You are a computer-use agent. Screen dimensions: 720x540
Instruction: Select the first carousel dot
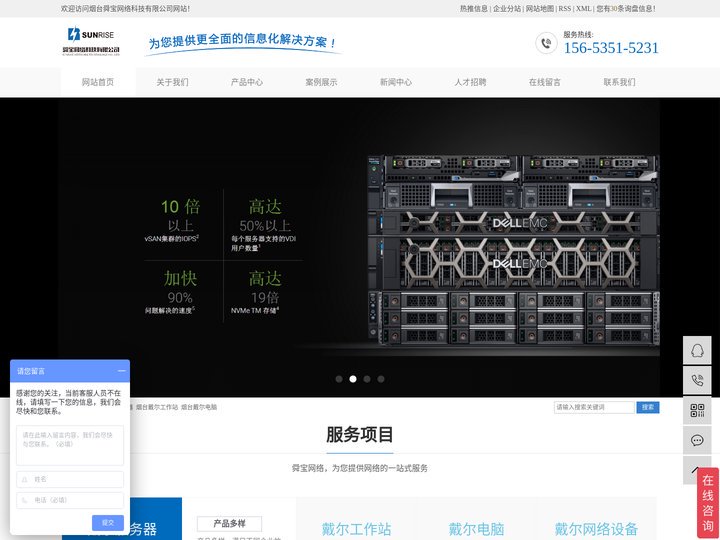pos(339,379)
